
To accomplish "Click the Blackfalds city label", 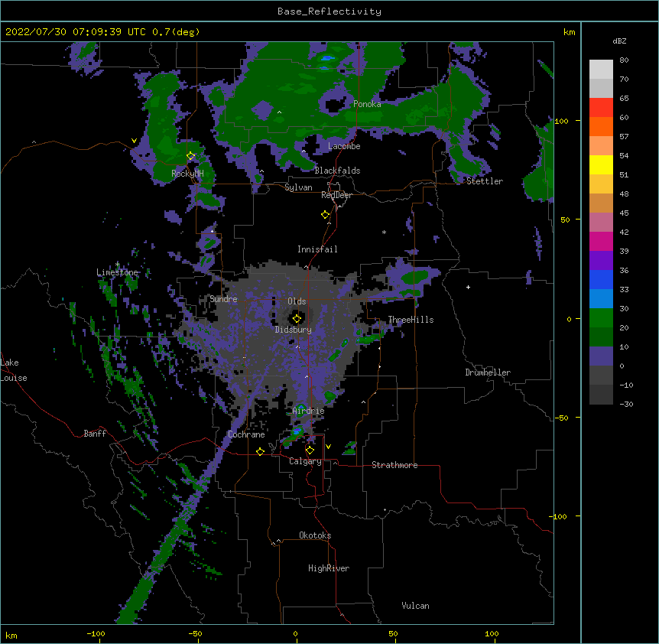I will pyautogui.click(x=337, y=171).
